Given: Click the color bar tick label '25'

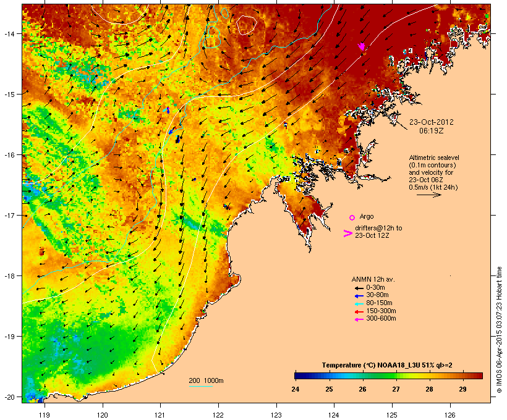Looking at the screenshot, I should pos(329,389).
